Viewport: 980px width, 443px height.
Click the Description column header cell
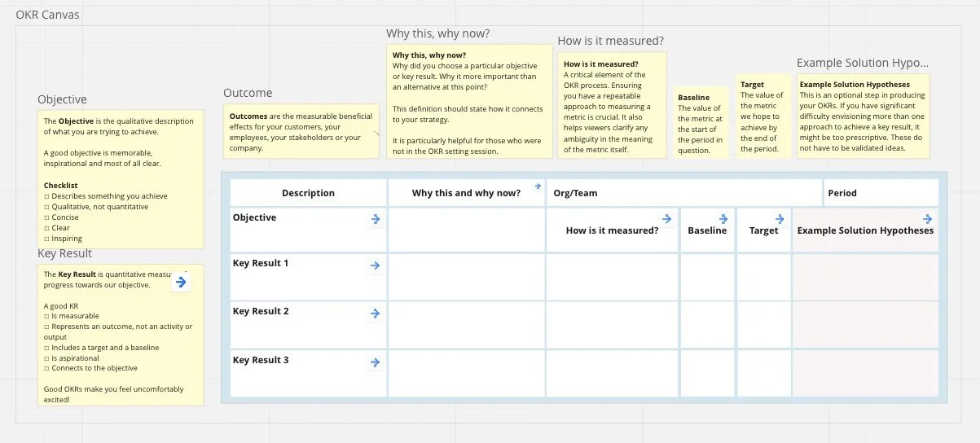(308, 193)
